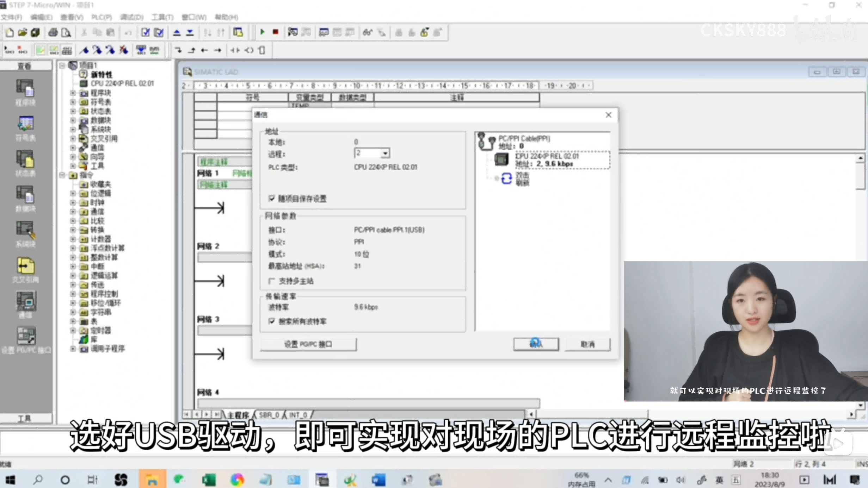The height and width of the screenshot is (488, 868).
Task: Switch to the SBR_0 tab
Action: coord(269,415)
